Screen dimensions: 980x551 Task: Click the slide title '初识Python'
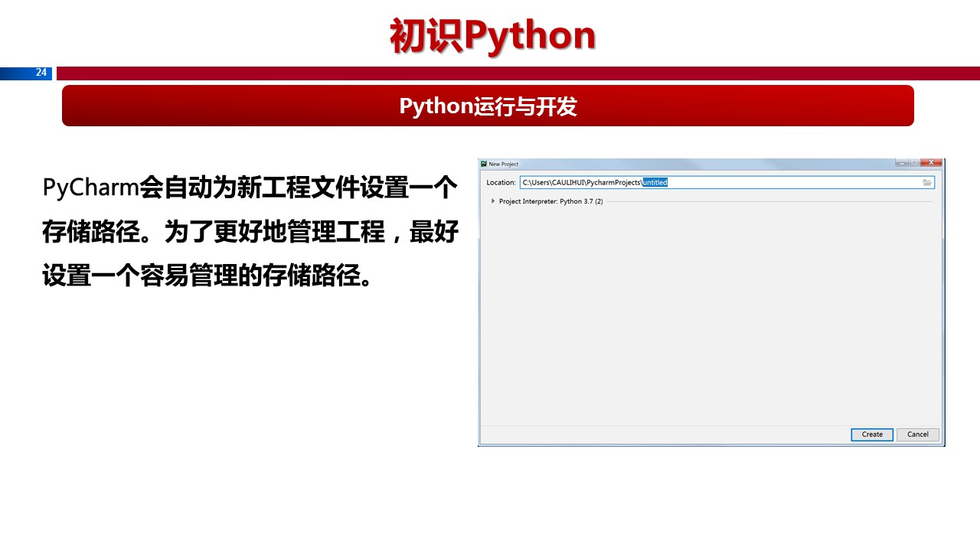[492, 36]
